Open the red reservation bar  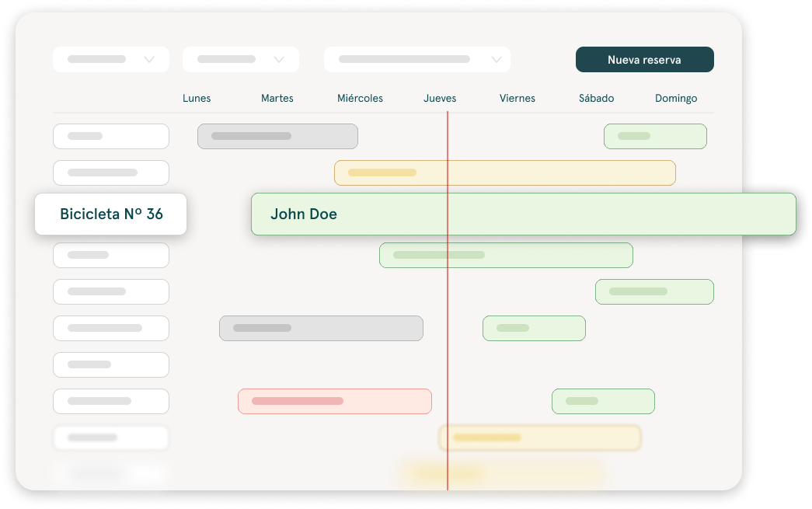[x=335, y=401]
